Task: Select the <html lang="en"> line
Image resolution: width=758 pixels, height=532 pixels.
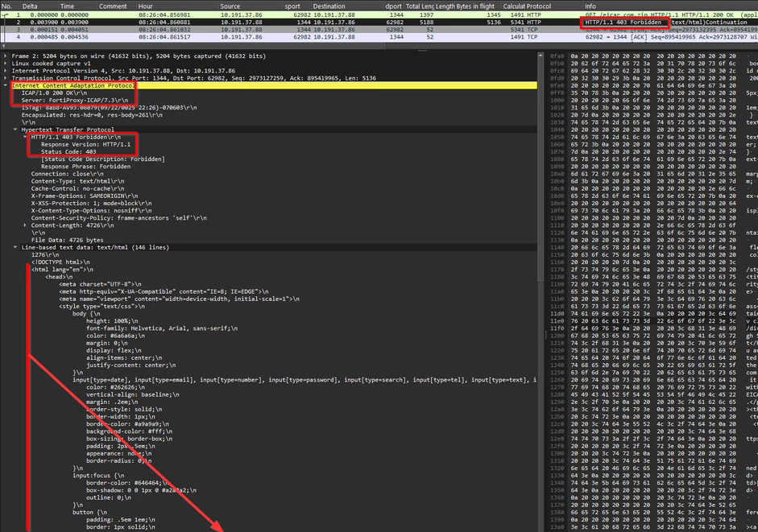Action: tap(62, 270)
